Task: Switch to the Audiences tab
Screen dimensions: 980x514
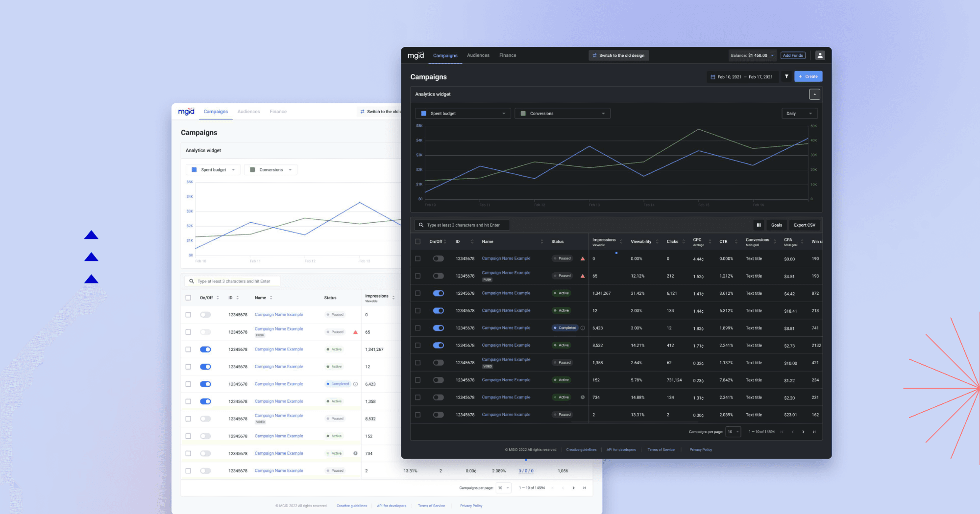Action: [x=478, y=55]
